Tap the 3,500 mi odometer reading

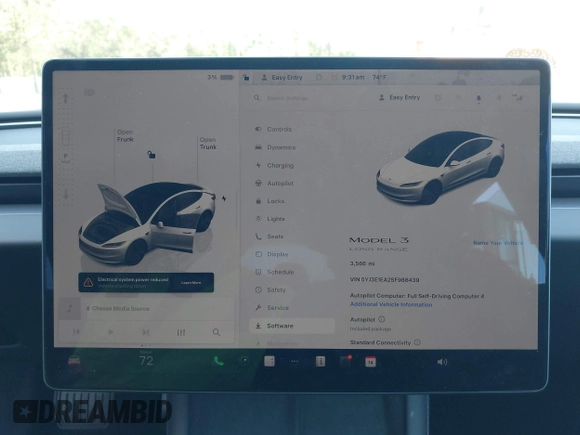click(x=362, y=263)
